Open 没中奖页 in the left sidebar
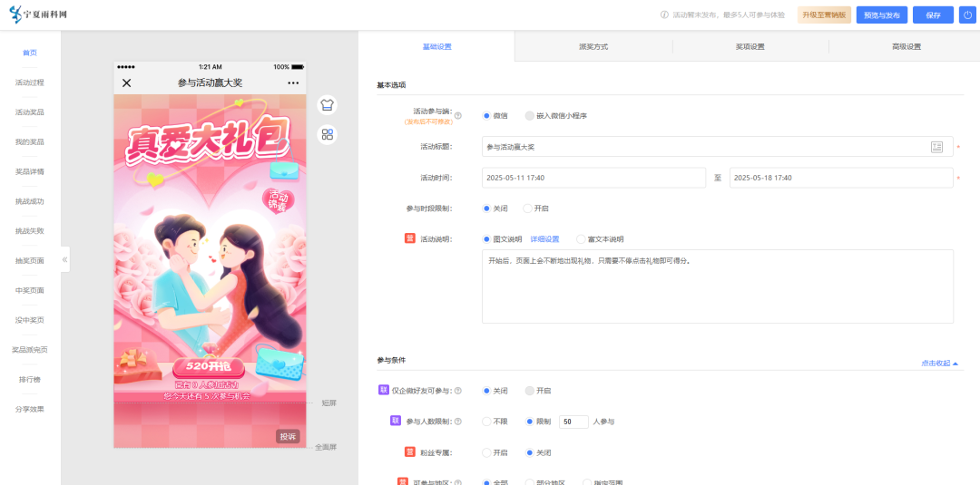The width and height of the screenshot is (980, 485). pyautogui.click(x=30, y=320)
